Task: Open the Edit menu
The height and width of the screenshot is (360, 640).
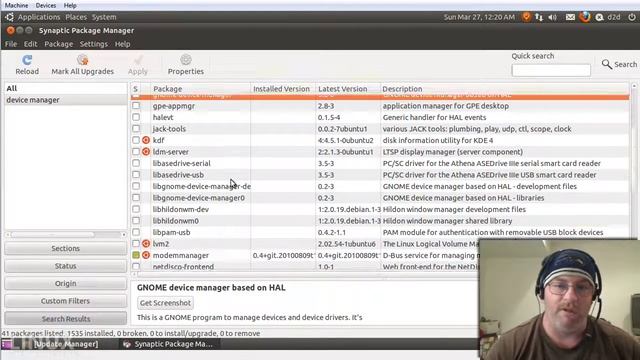Action: 30,44
